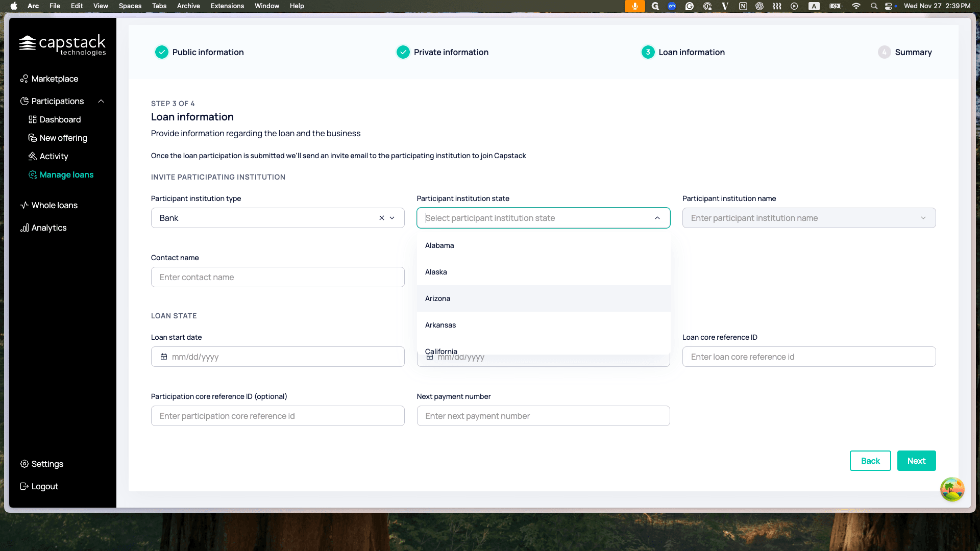Click the Contact name input field
This screenshot has width=980, height=551.
[x=278, y=277]
